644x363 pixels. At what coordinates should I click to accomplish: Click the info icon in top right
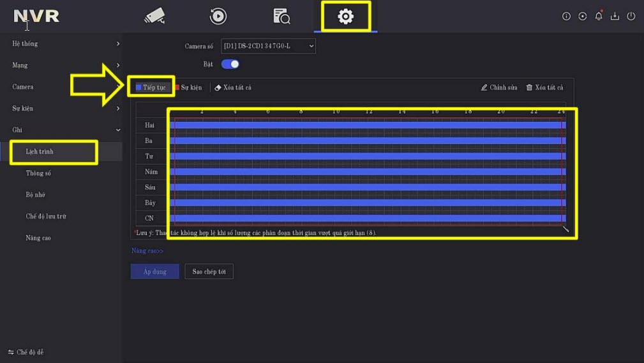(x=566, y=17)
